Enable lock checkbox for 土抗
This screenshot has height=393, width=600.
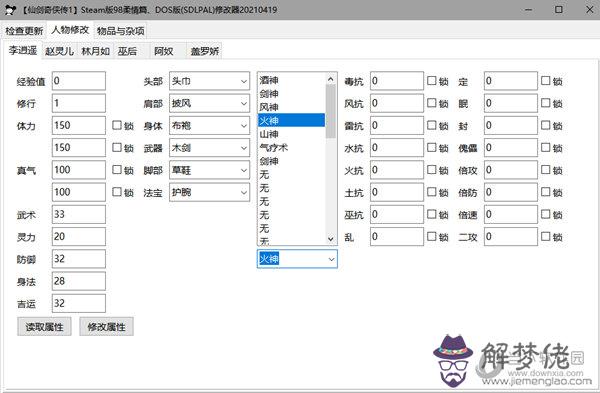(x=432, y=192)
